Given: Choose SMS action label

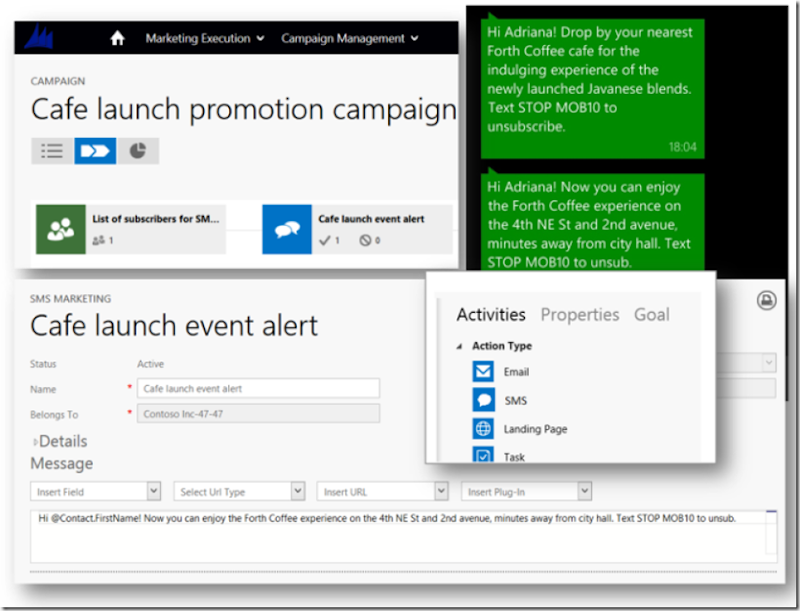Looking at the screenshot, I should 515,400.
